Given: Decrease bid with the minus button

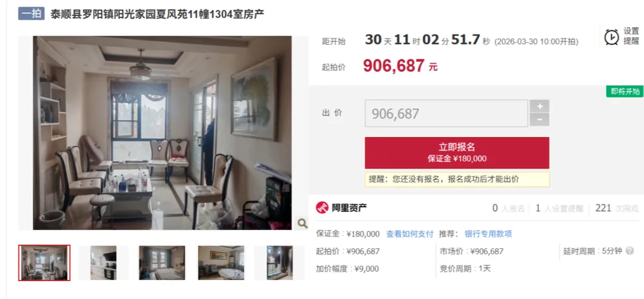Looking at the screenshot, I should point(540,120).
